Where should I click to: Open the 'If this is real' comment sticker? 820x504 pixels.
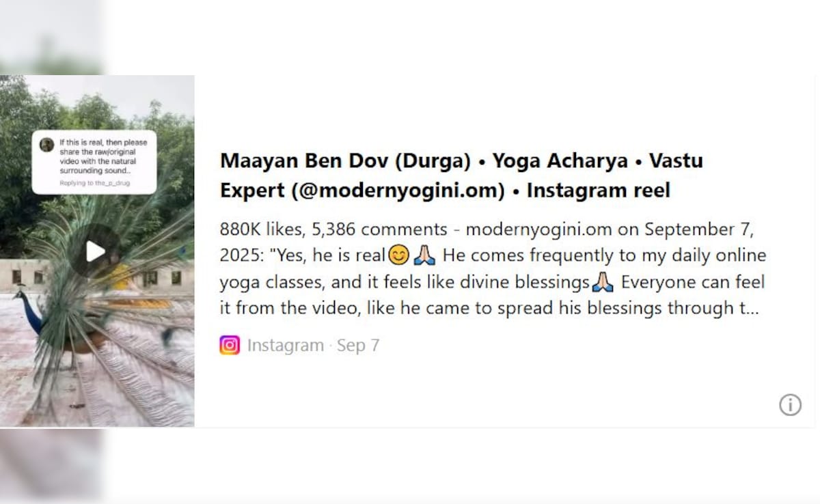click(94, 163)
